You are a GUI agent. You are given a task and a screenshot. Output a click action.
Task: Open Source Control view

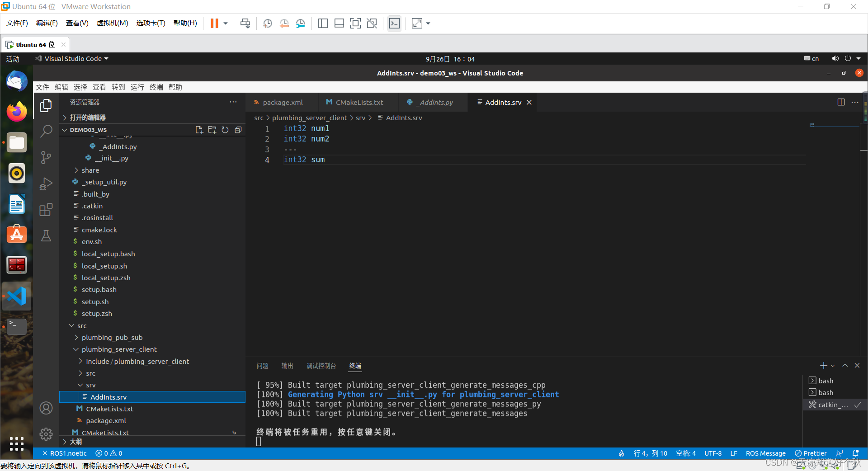(46, 157)
